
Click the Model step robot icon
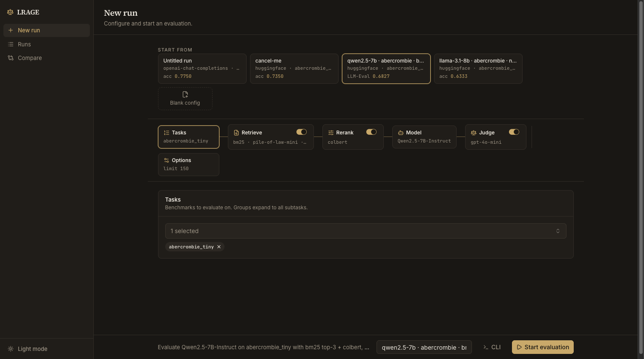click(x=401, y=133)
